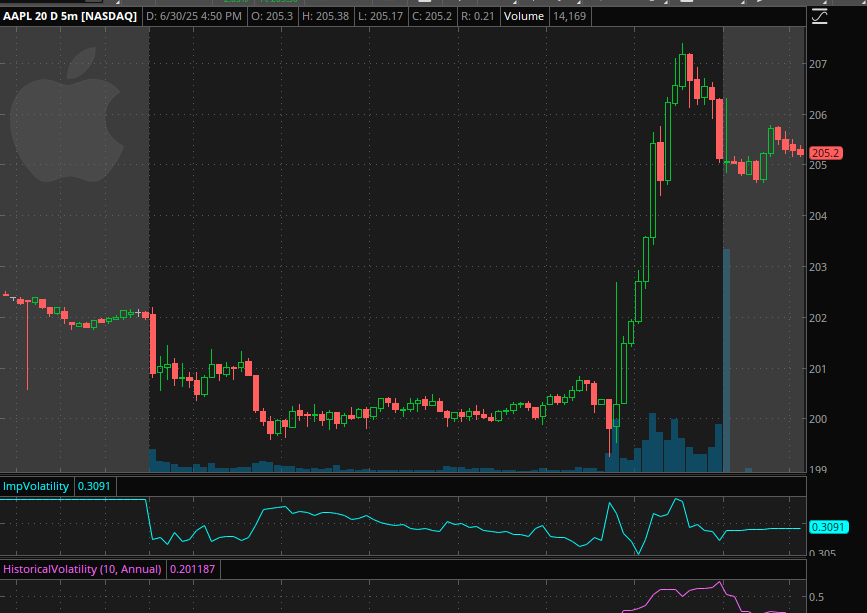Click the tallest volume bar in the chart
This screenshot has height=613, width=867.
(x=727, y=360)
